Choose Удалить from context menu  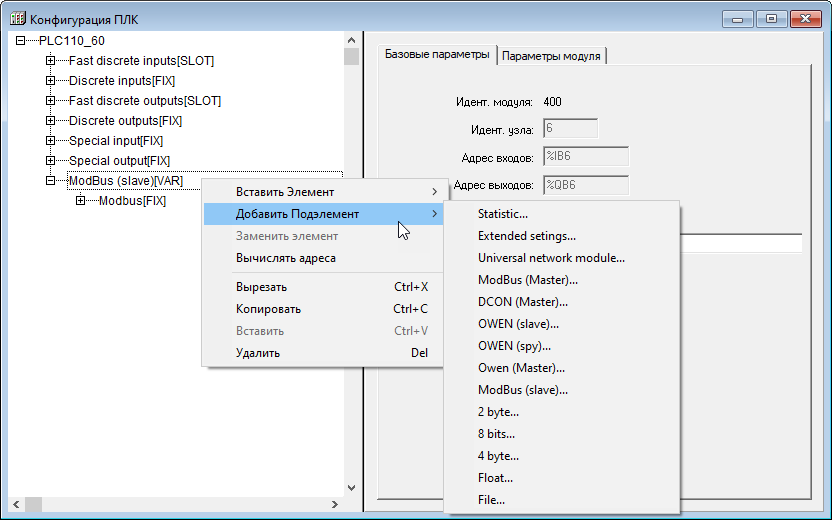pos(258,353)
